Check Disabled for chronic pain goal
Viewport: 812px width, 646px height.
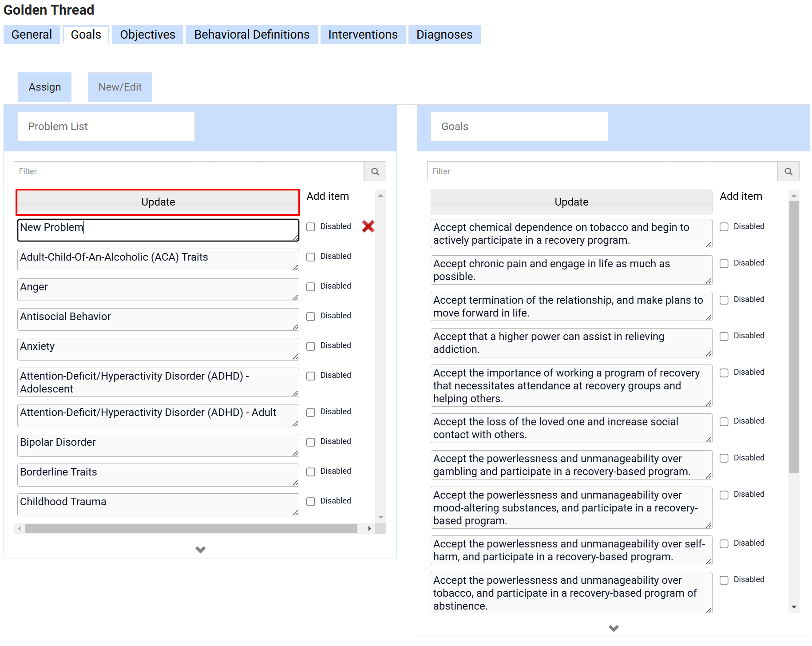click(724, 264)
